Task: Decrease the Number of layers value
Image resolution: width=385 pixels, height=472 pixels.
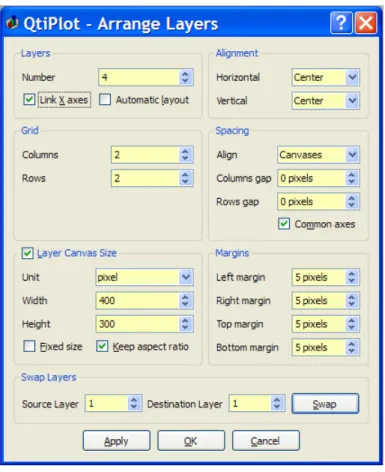Action: pos(185,81)
